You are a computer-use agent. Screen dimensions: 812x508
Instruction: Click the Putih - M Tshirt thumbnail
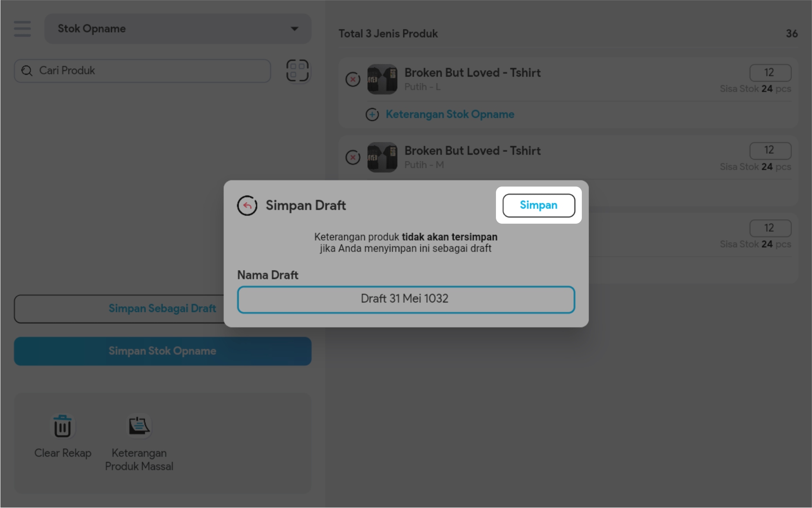coord(382,157)
